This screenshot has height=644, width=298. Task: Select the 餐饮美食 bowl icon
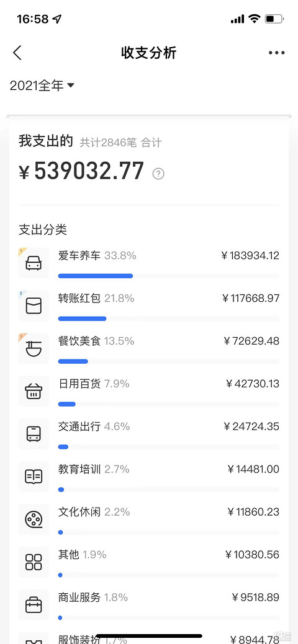(34, 348)
